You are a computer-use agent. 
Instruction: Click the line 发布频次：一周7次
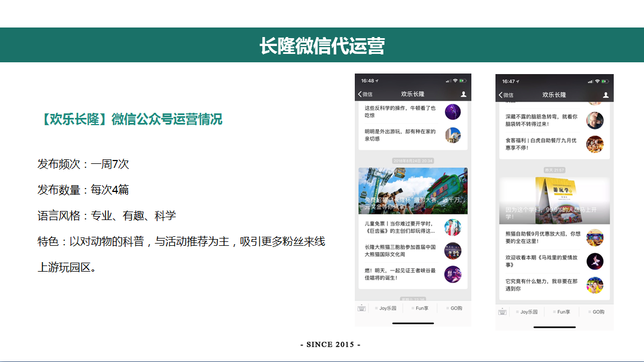coord(84,164)
